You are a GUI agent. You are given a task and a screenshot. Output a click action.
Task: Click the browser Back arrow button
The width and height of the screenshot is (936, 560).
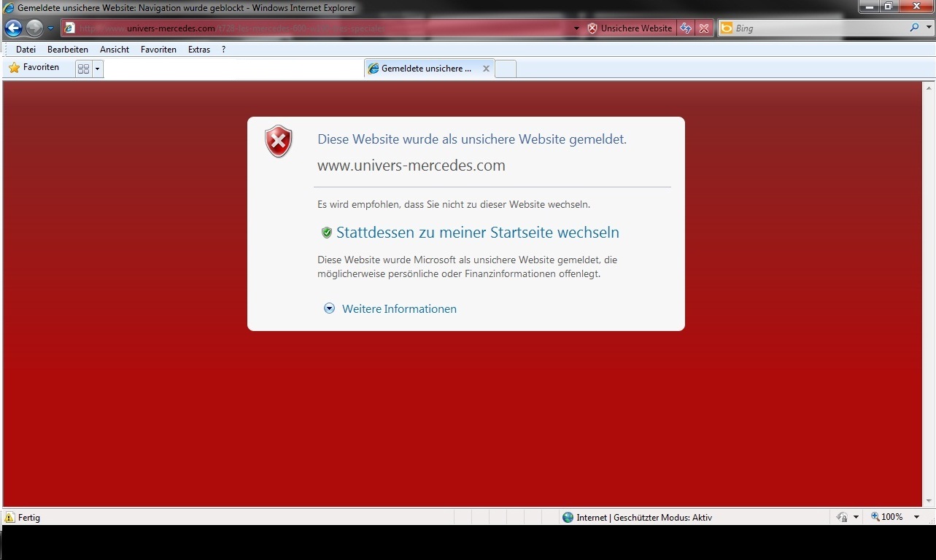13,28
